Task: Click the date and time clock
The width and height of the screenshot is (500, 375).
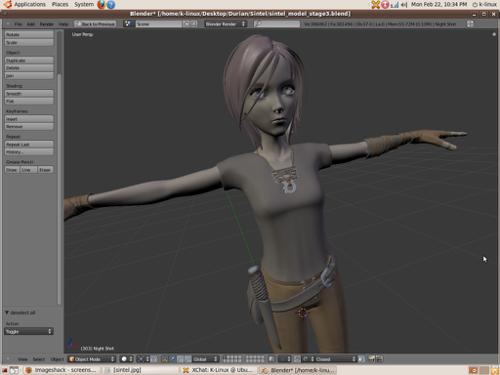Action: (439, 4)
